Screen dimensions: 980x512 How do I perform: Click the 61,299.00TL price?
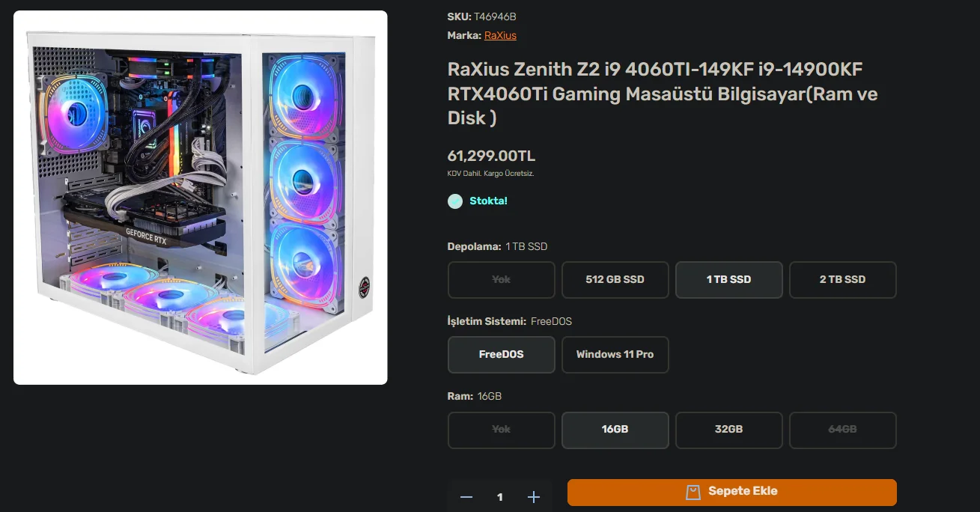[x=491, y=156]
